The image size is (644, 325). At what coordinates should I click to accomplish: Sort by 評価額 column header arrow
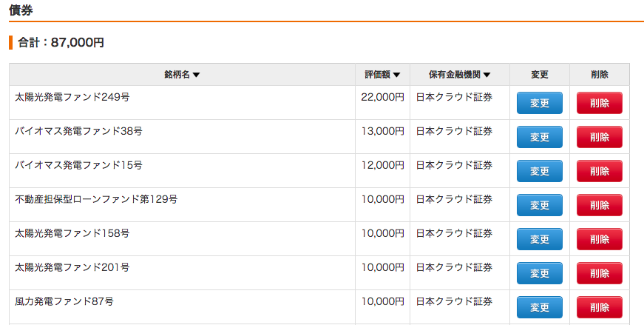[396, 75]
